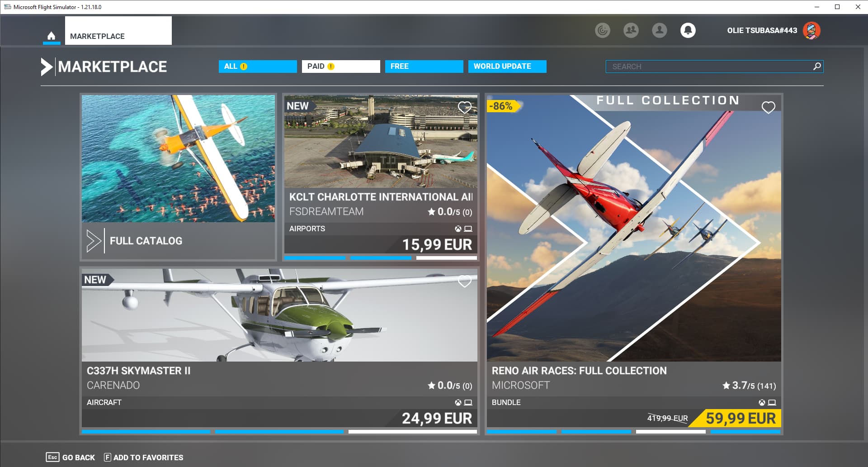
Task: Click the FSDREAMTEAM publisher name
Action: [x=326, y=211]
